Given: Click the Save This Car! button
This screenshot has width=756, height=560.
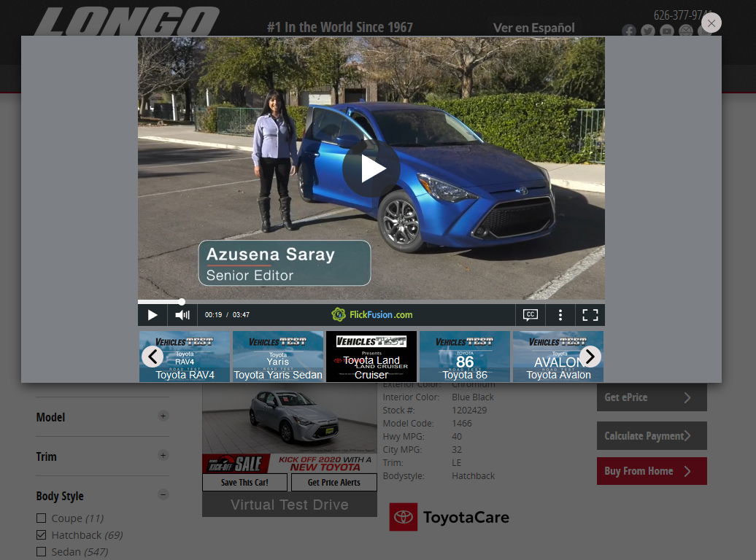Looking at the screenshot, I should coord(244,483).
